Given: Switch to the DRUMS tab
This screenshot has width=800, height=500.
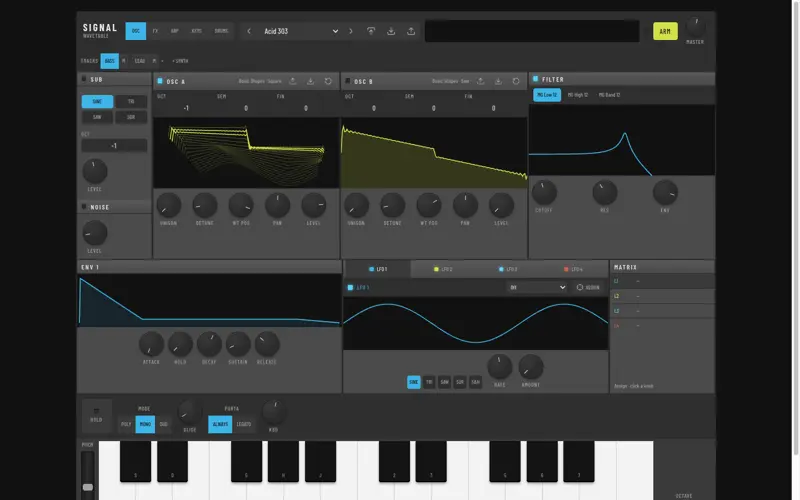Looking at the screenshot, I should tap(221, 31).
